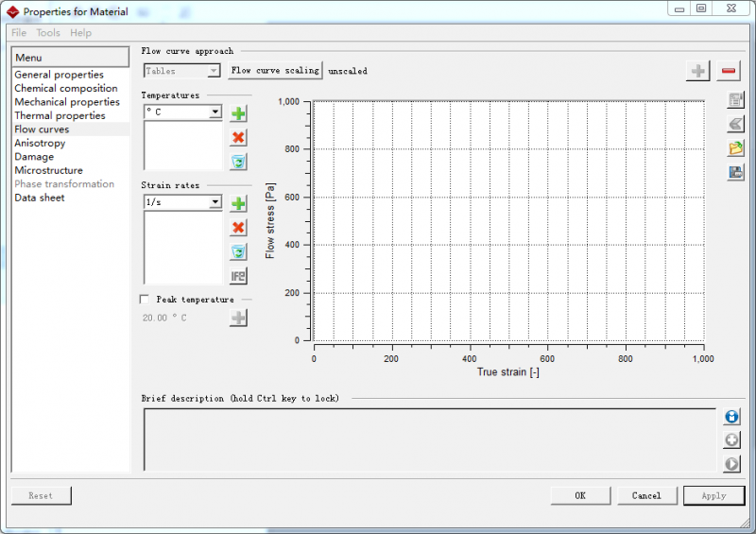
Task: Add strain rate with green plus
Action: click(238, 203)
